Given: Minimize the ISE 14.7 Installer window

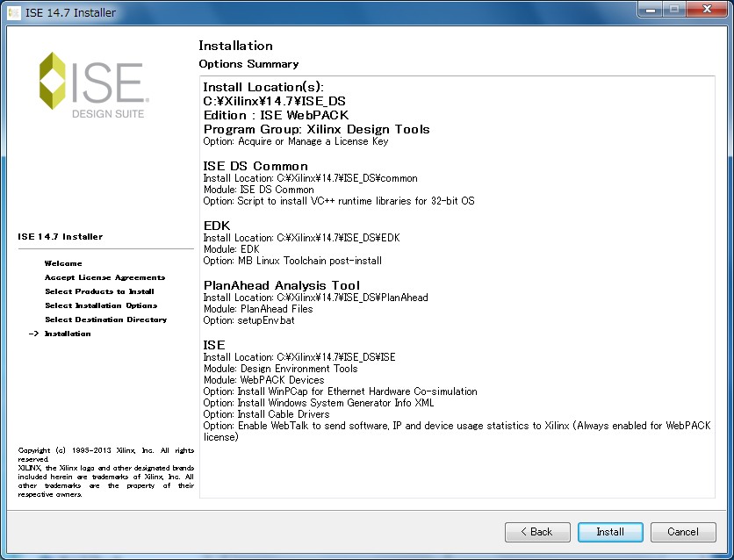Looking at the screenshot, I should click(651, 10).
